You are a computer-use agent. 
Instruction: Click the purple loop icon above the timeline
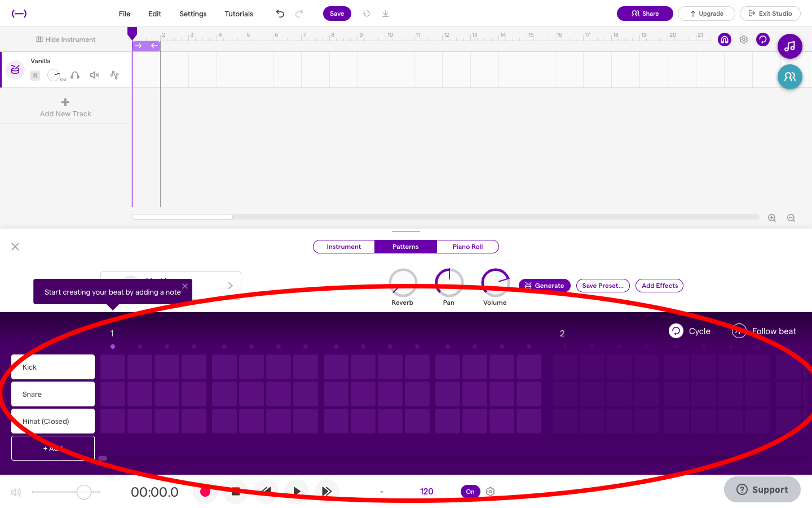763,40
